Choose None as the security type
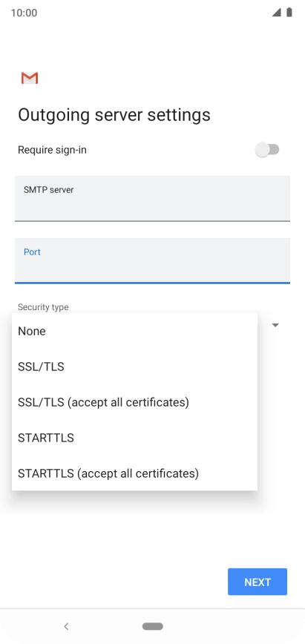Image resolution: width=305 pixels, height=644 pixels. pyautogui.click(x=135, y=331)
